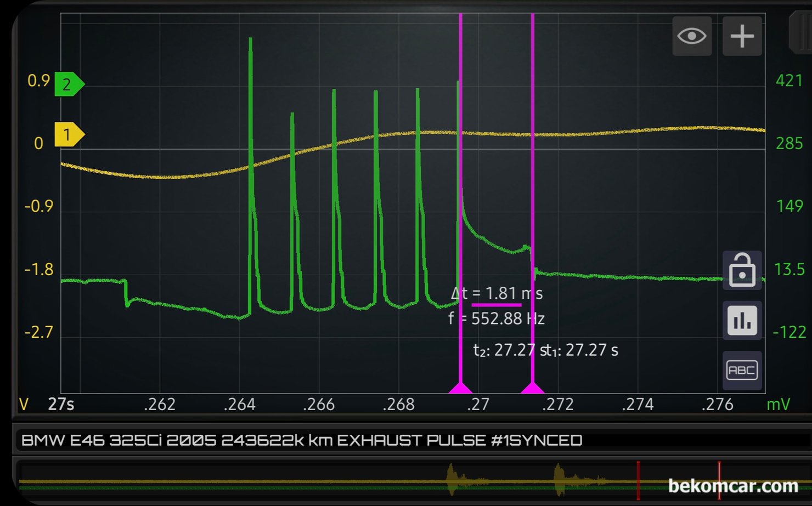Expand the side panel tab at top-right edge
The height and width of the screenshot is (506, 812).
[800, 33]
